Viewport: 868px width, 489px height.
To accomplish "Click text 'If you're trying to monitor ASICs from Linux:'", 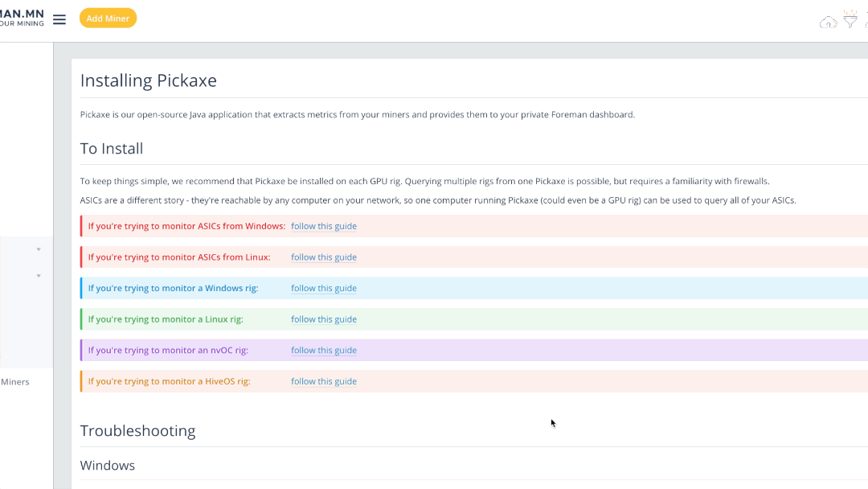I will 179,257.
